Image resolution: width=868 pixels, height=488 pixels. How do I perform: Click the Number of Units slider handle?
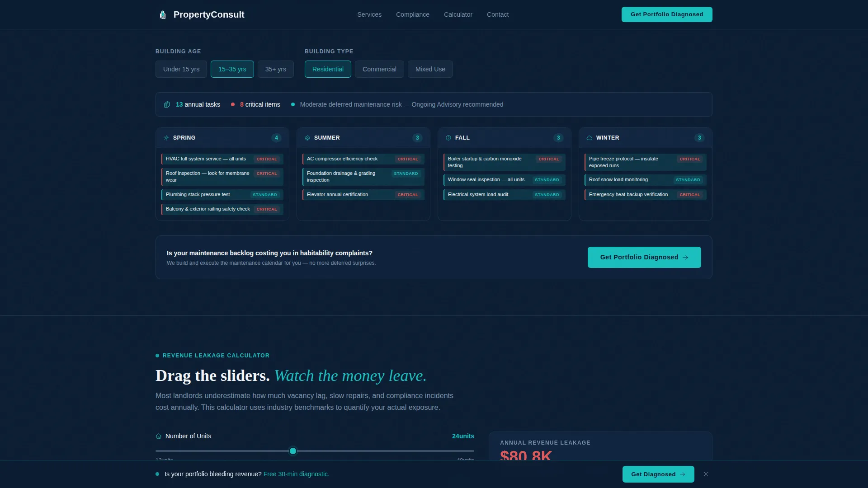tap(293, 451)
